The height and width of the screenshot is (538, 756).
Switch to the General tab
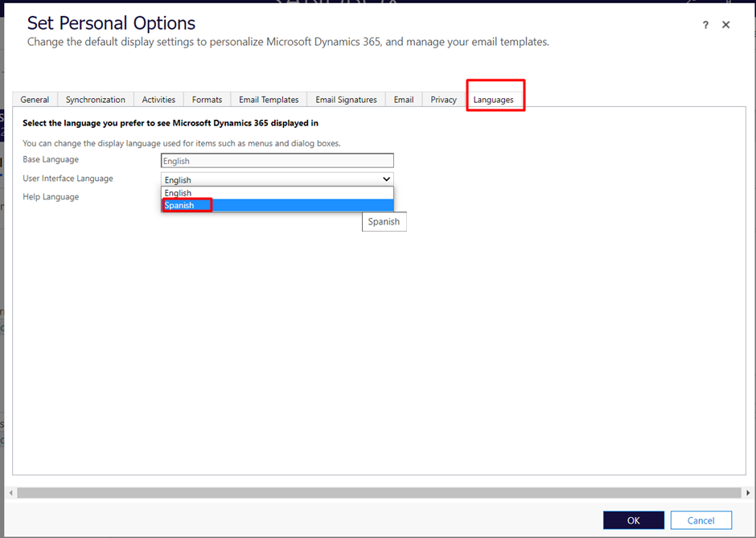pos(35,99)
